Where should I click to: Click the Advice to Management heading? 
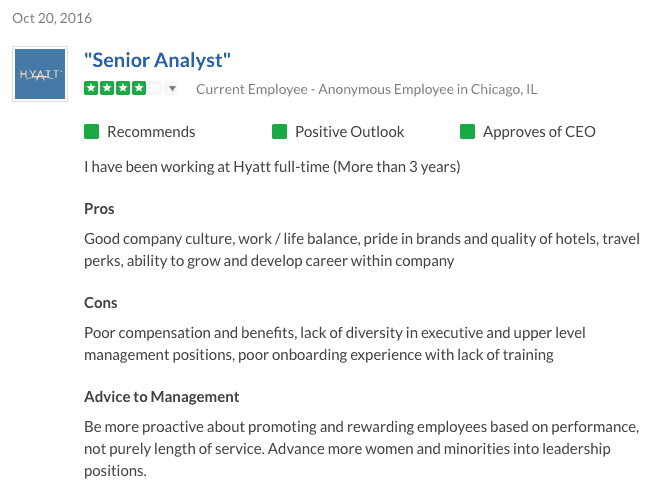162,397
